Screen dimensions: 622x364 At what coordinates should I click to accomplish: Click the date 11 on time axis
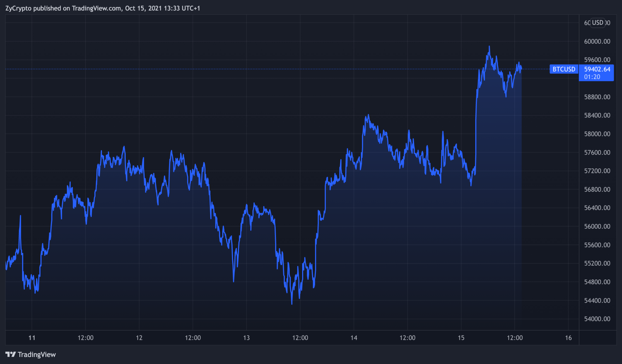32,338
